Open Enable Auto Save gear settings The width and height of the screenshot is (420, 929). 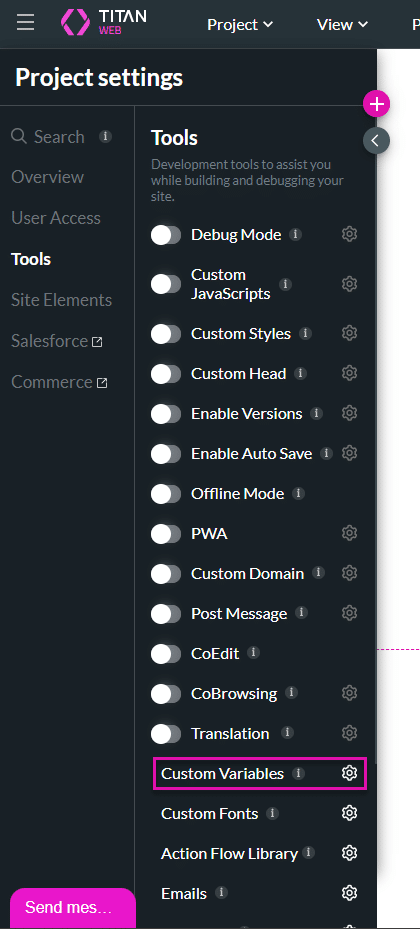pyautogui.click(x=350, y=453)
